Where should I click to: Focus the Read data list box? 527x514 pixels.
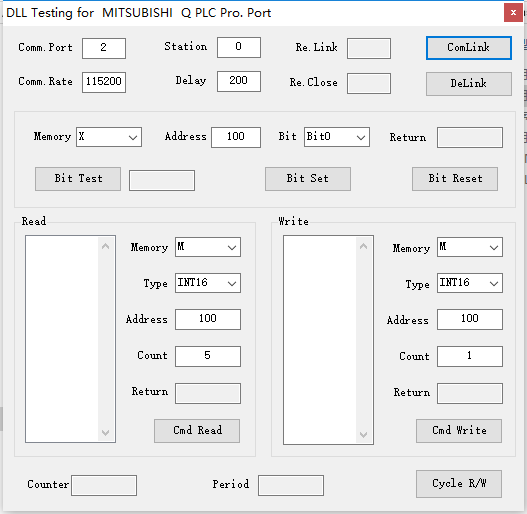pos(70,339)
